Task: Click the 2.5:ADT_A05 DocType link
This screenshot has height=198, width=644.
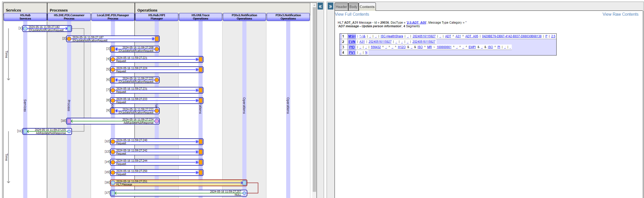Action: coord(416,23)
